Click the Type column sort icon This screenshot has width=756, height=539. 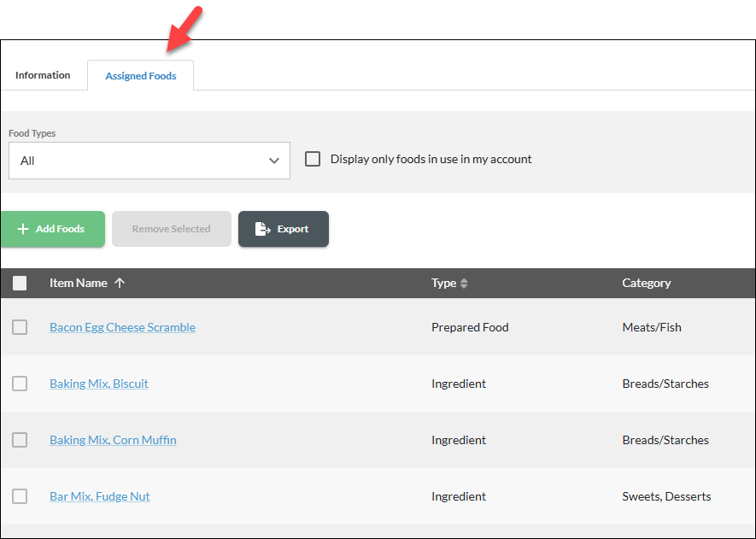click(464, 283)
